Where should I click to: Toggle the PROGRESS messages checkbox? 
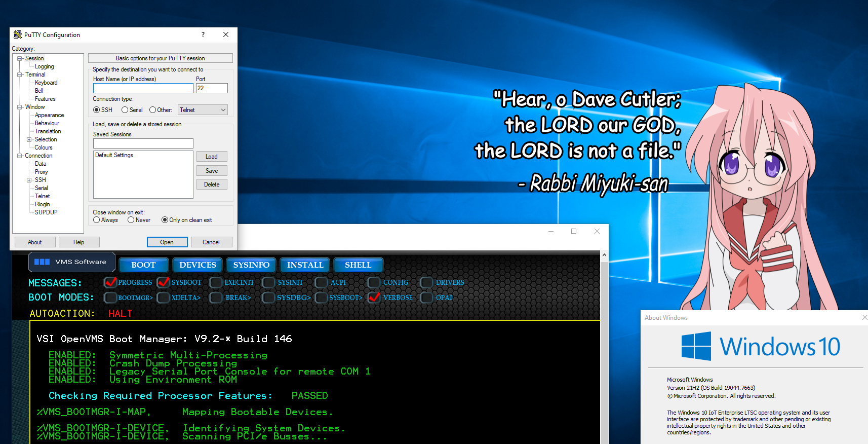click(110, 282)
